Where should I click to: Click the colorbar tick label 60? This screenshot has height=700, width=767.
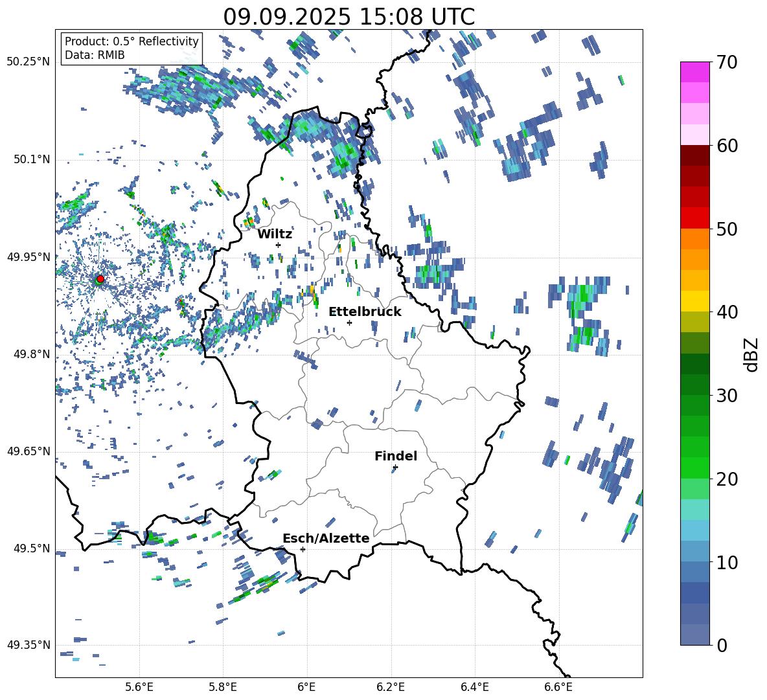(x=727, y=146)
